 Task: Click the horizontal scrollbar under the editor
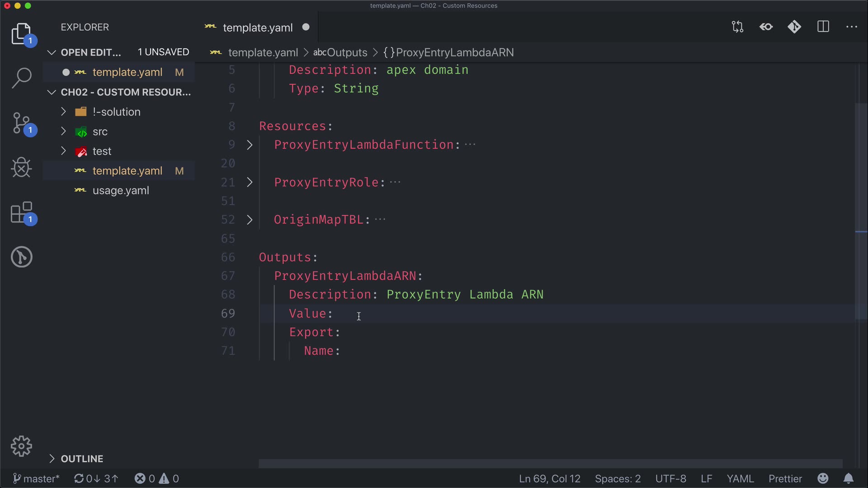(550, 464)
